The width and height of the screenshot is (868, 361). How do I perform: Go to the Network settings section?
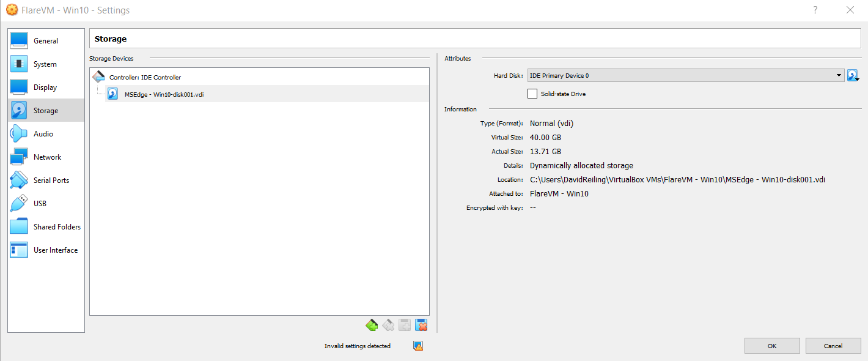click(x=47, y=157)
